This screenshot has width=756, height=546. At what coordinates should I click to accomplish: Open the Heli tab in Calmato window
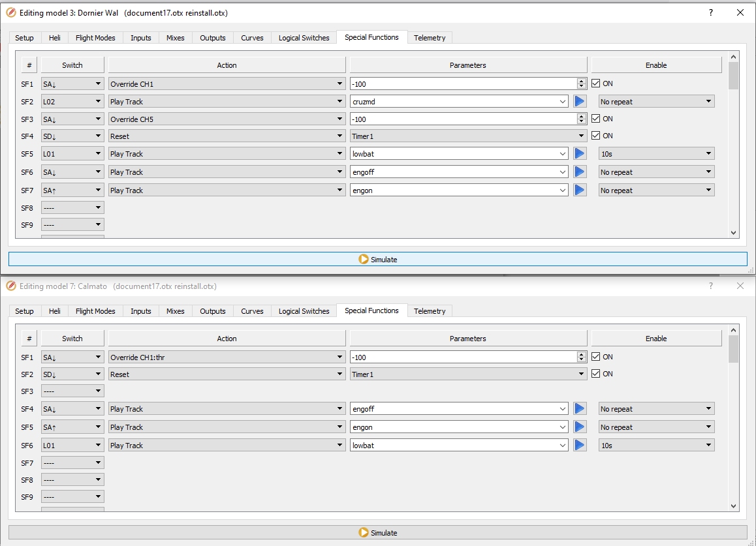54,311
